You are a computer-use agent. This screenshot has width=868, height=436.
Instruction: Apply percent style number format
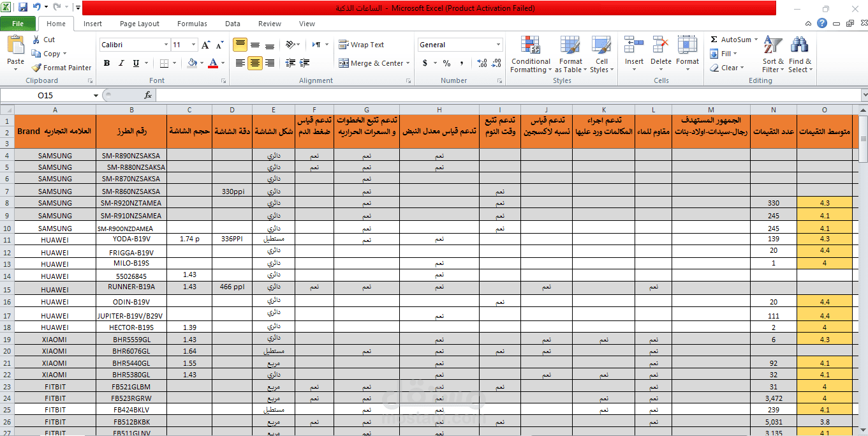(446, 63)
